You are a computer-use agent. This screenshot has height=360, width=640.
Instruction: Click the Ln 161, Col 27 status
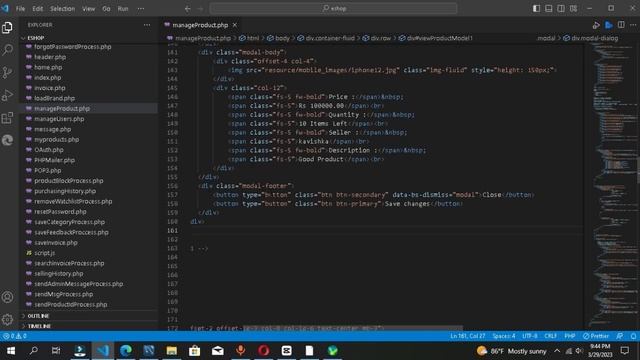(x=468, y=336)
